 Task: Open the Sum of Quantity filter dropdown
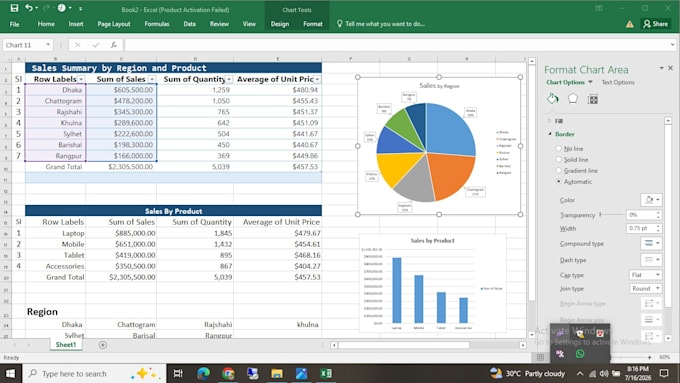(229, 79)
